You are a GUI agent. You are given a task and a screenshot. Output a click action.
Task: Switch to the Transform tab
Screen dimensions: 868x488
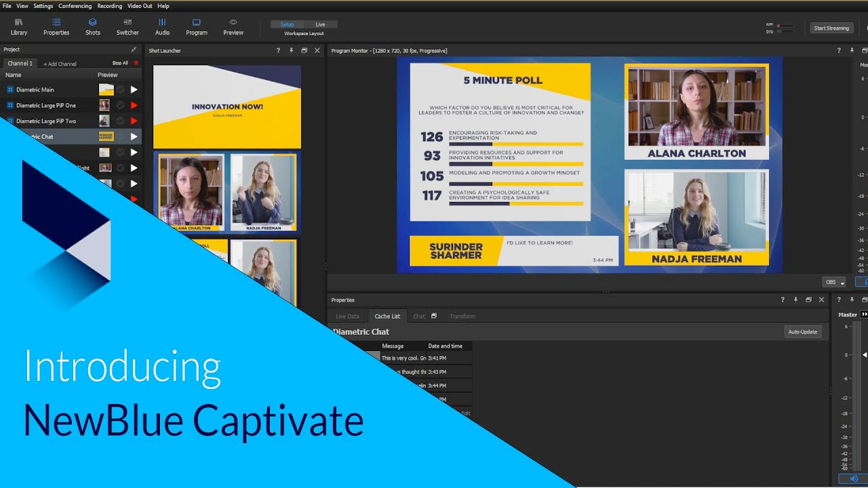click(x=462, y=316)
